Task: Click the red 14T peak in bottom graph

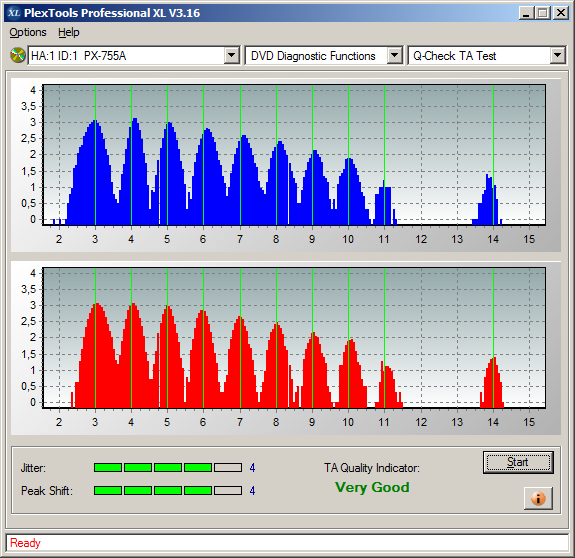Action: (492, 383)
